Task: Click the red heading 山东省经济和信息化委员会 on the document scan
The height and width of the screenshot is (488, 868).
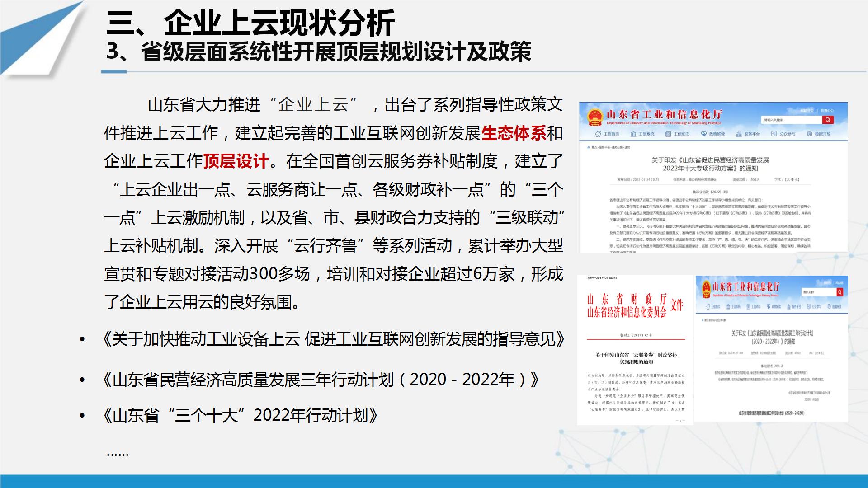Action: coord(627,312)
